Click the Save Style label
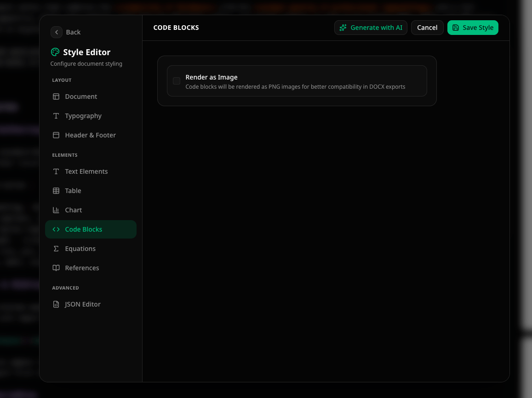Screen dimensions: 532x398 (x=478, y=28)
